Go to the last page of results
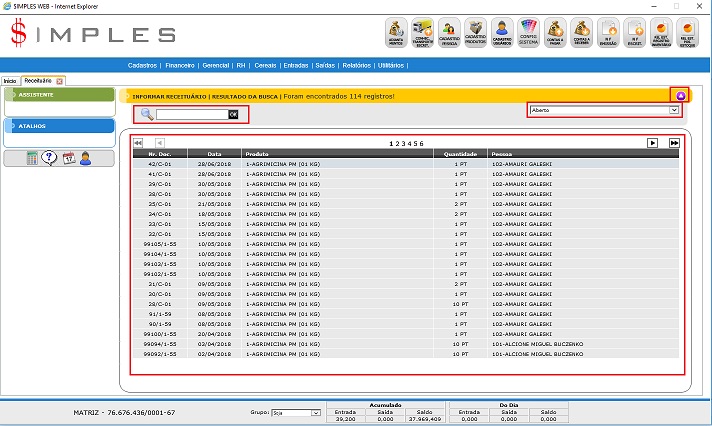Viewport: 712px width, 426px height. [x=674, y=143]
